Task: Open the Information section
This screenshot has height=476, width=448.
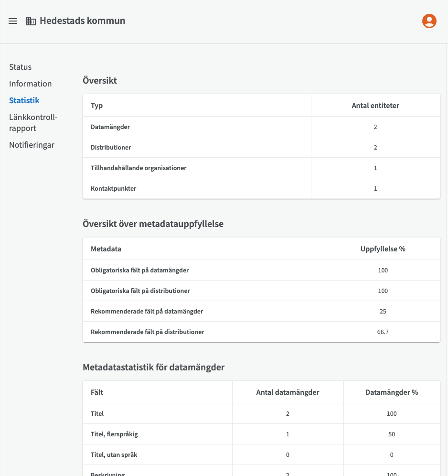Action: point(31,84)
